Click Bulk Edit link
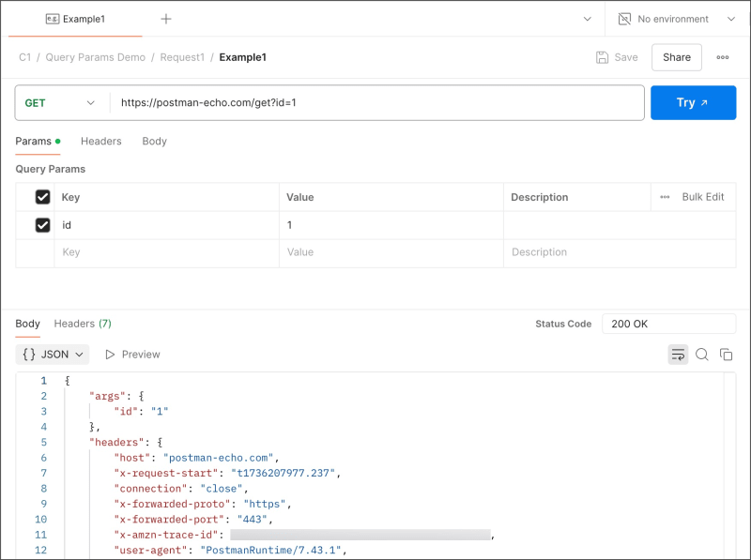 click(x=702, y=197)
